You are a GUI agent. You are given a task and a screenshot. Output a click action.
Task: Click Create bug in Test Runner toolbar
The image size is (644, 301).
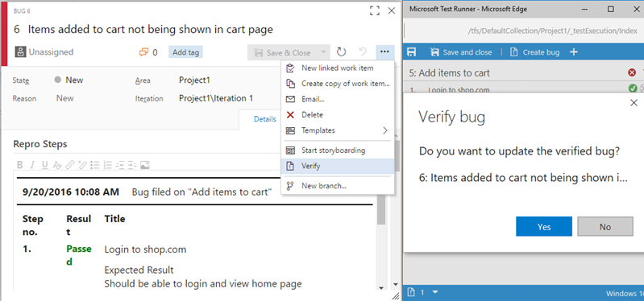pyautogui.click(x=534, y=52)
